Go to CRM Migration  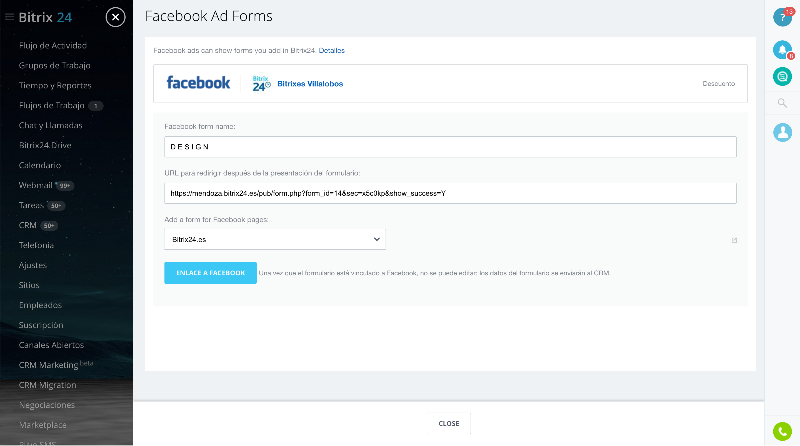click(47, 385)
